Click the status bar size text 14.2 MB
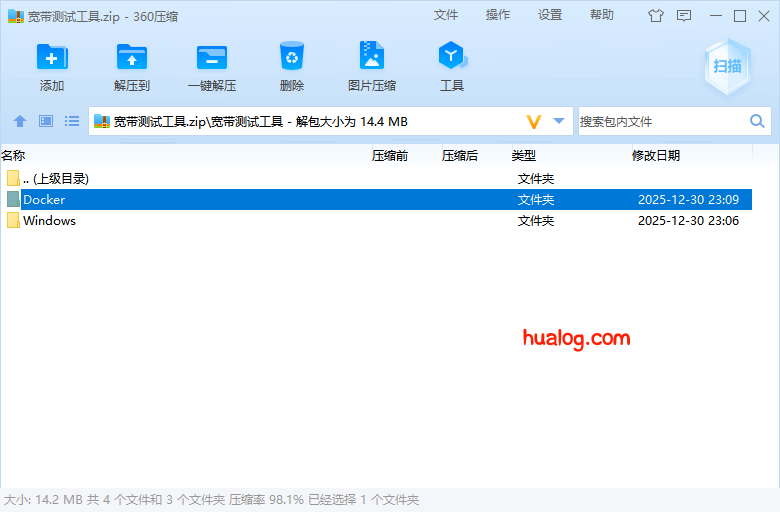The height and width of the screenshot is (512, 780). [x=59, y=500]
